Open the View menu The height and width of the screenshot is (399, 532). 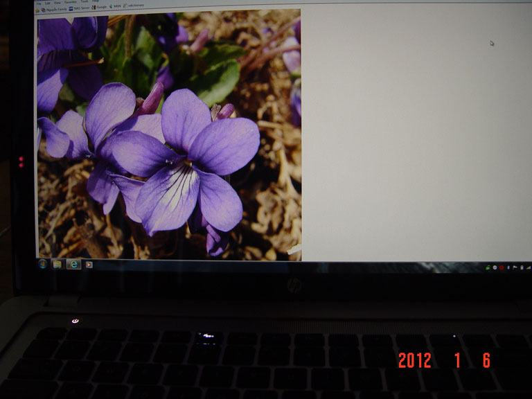coord(57,3)
